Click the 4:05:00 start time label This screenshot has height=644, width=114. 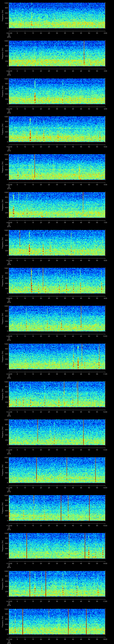pyautogui.click(x=9, y=184)
